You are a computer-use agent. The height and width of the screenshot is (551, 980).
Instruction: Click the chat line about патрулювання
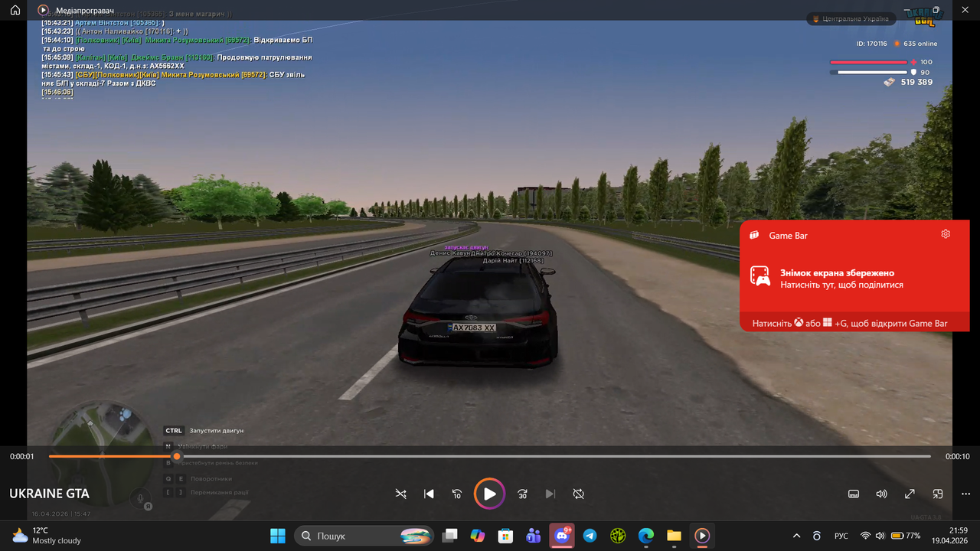(177, 61)
